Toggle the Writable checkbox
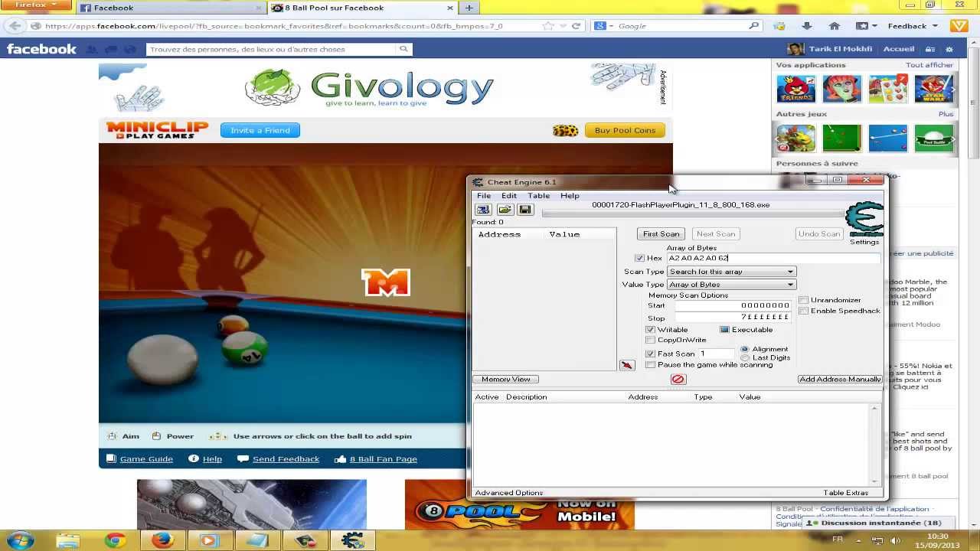 pos(650,330)
